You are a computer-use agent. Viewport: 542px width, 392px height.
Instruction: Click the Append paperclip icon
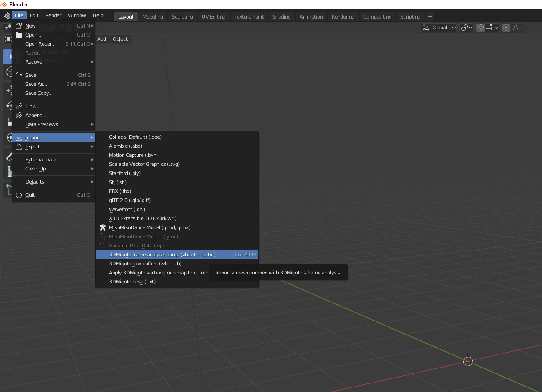pyautogui.click(x=19, y=115)
